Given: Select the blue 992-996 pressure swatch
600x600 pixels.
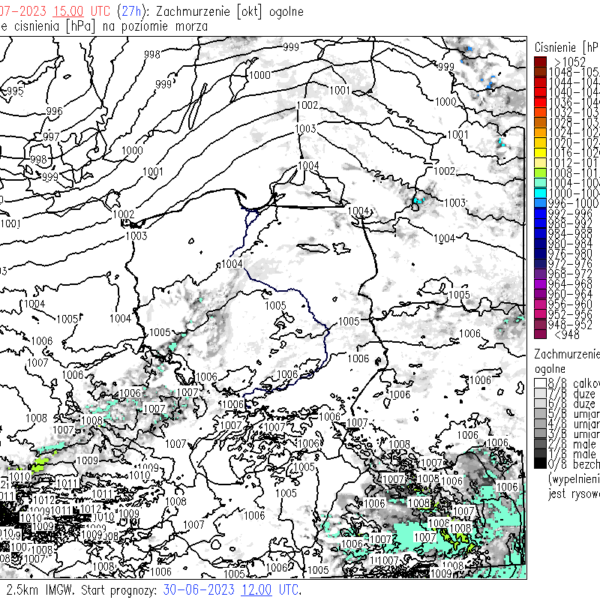Looking at the screenshot, I should 540,213.
